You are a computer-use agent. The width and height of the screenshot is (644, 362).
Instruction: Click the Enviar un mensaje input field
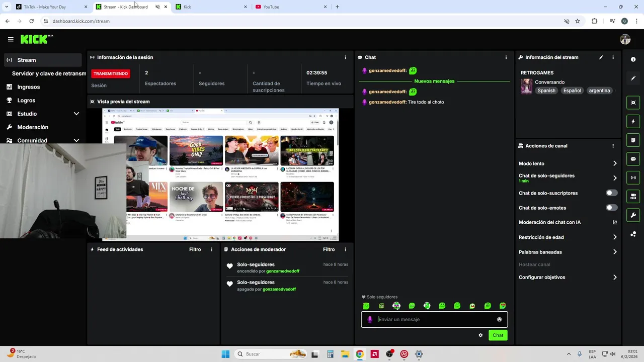pyautogui.click(x=434, y=319)
